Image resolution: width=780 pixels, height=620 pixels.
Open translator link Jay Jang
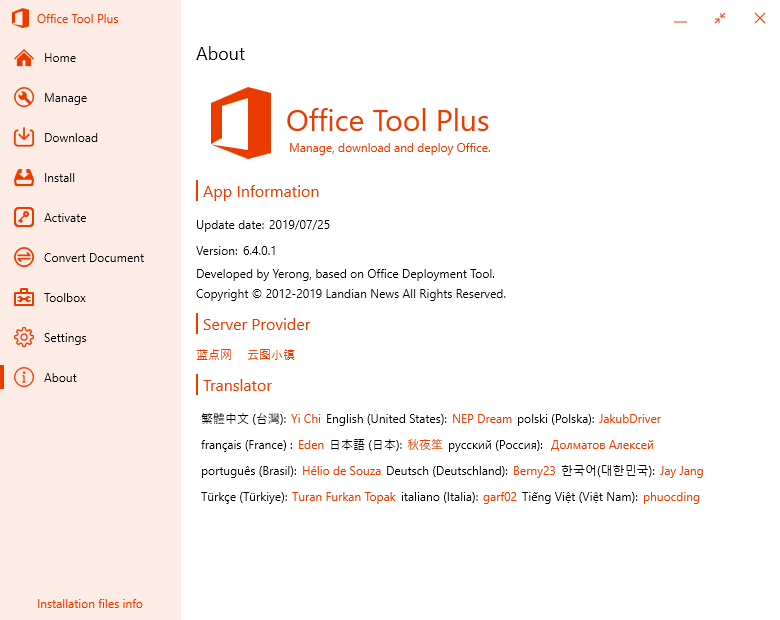pos(682,471)
